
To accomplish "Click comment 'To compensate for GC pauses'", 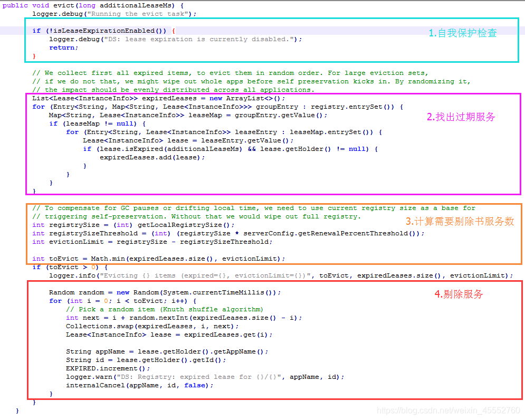I will (x=254, y=208).
